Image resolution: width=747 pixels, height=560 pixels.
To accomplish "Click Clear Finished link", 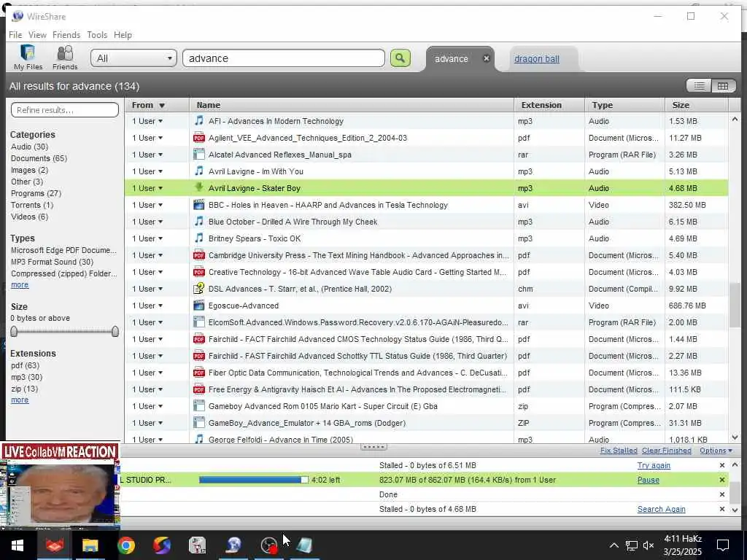I will pos(666,451).
